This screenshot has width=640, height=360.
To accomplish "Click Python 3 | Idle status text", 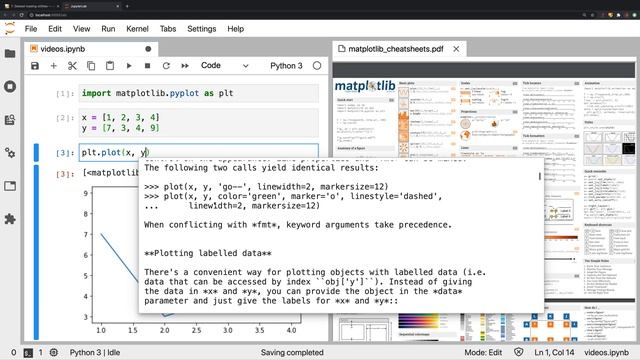I will pyautogui.click(x=95, y=352).
